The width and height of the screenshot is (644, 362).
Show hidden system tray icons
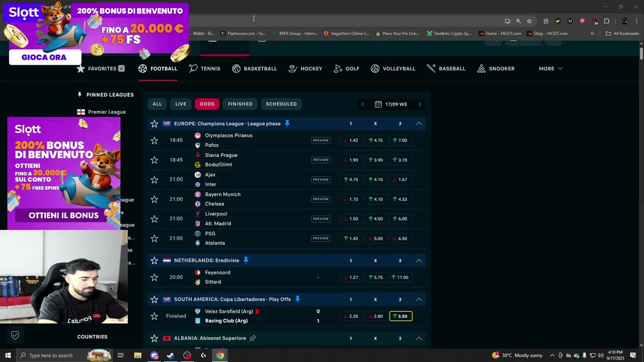(x=552, y=355)
